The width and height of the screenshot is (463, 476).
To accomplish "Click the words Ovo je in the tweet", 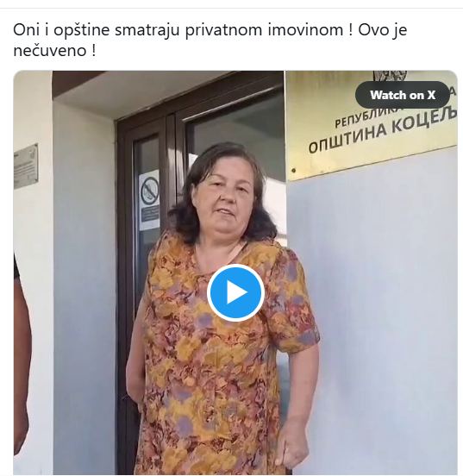I will [x=383, y=30].
